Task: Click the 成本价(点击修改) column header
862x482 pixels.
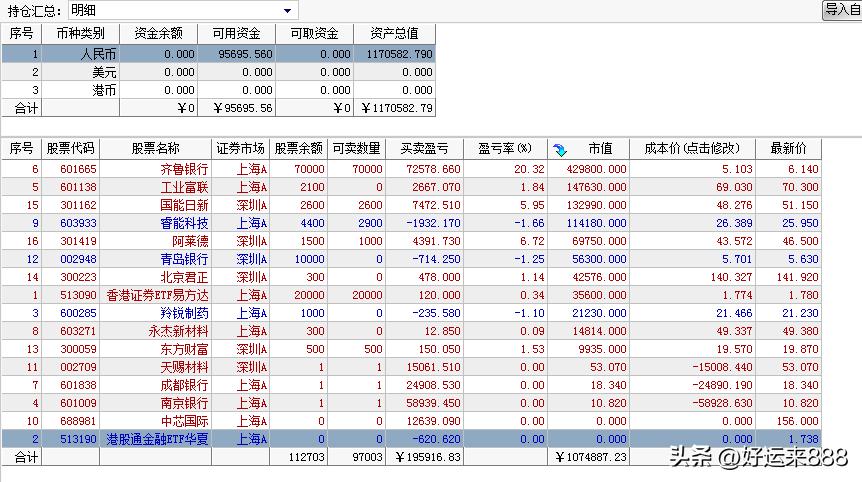Action: pyautogui.click(x=692, y=148)
